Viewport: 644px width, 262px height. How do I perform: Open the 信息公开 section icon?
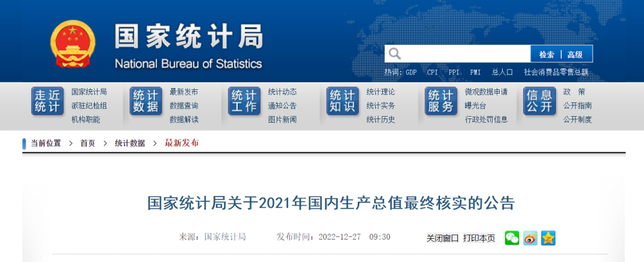539,101
